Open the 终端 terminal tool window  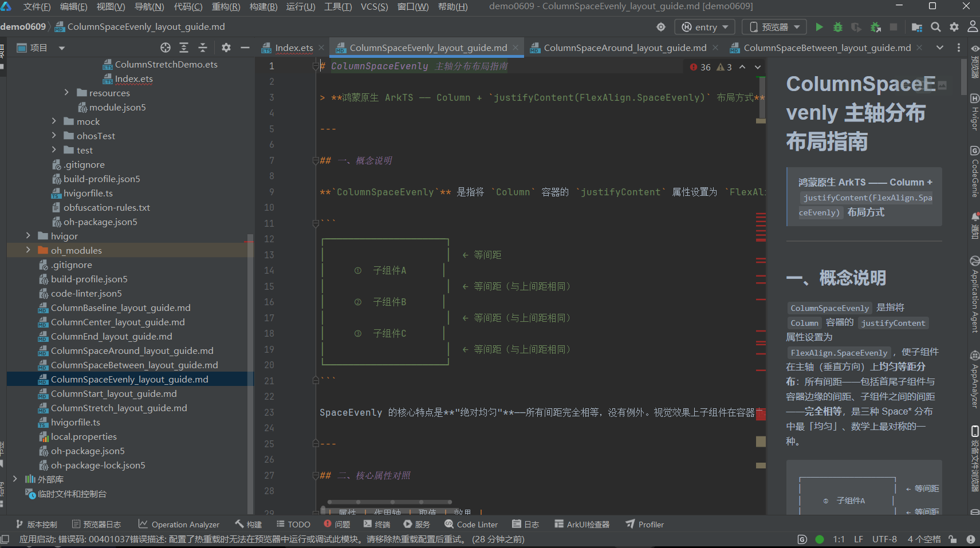376,525
